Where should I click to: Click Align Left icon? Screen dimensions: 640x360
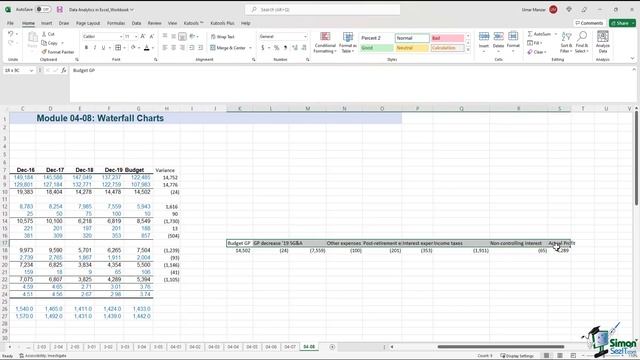pyautogui.click(x=165, y=48)
